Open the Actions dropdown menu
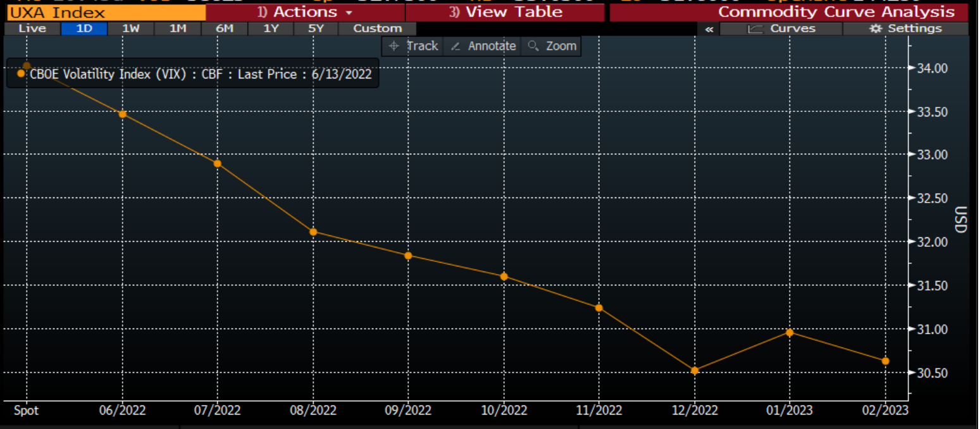The image size is (980, 429). tap(305, 12)
